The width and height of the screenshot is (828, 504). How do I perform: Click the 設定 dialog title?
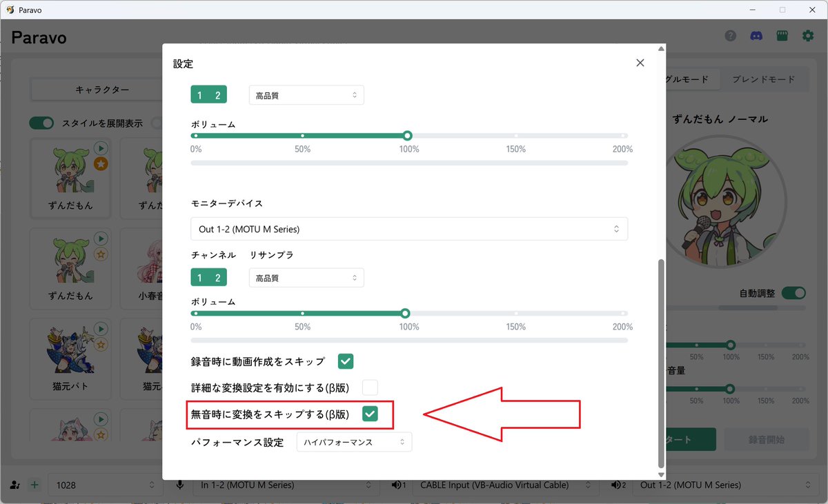tap(183, 64)
